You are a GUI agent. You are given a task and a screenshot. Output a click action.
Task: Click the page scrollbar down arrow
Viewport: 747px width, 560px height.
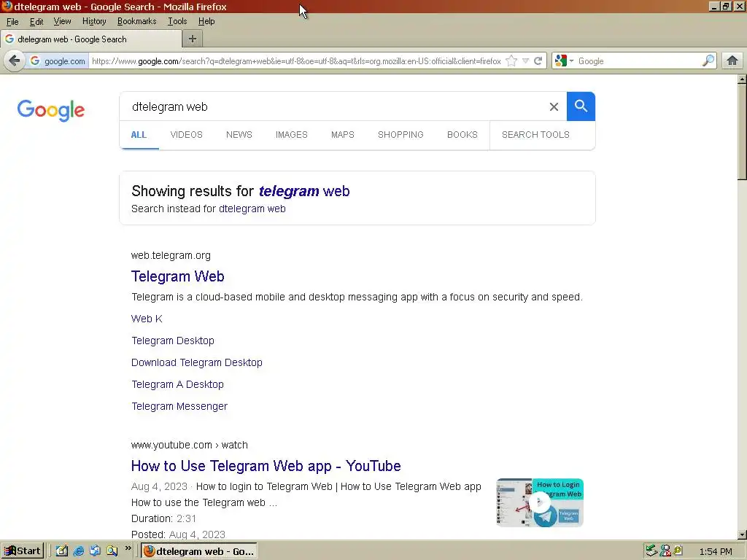(x=742, y=534)
